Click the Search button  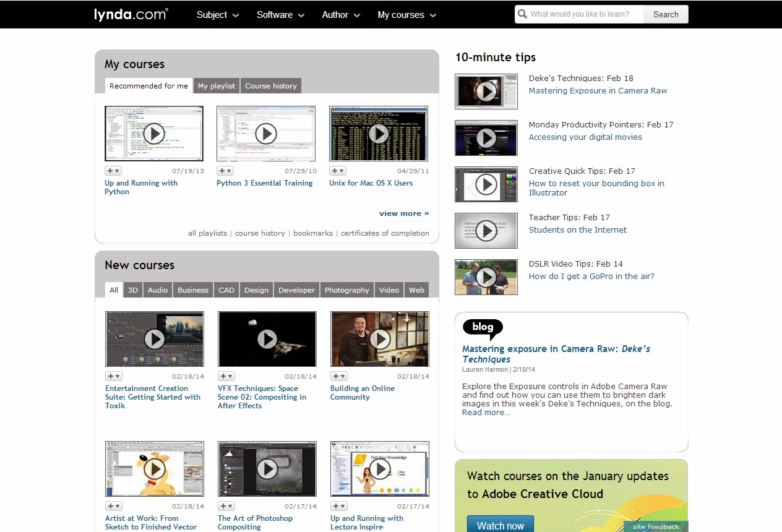[x=666, y=14]
